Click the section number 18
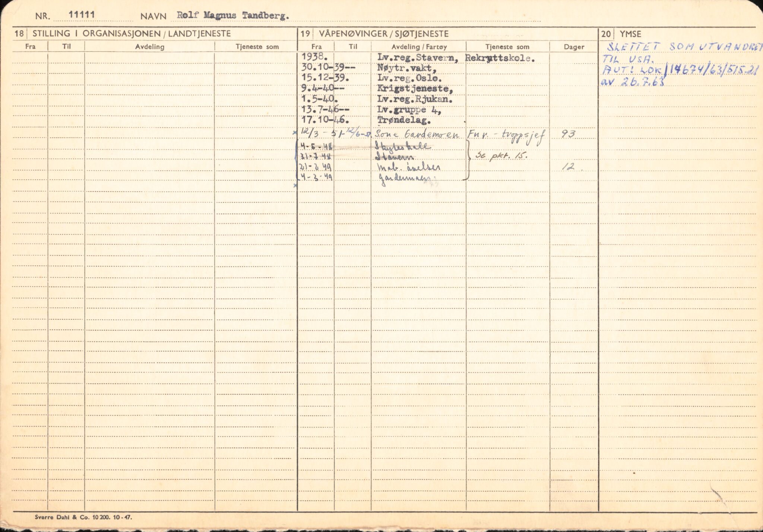The width and height of the screenshot is (763, 532). 19,34
